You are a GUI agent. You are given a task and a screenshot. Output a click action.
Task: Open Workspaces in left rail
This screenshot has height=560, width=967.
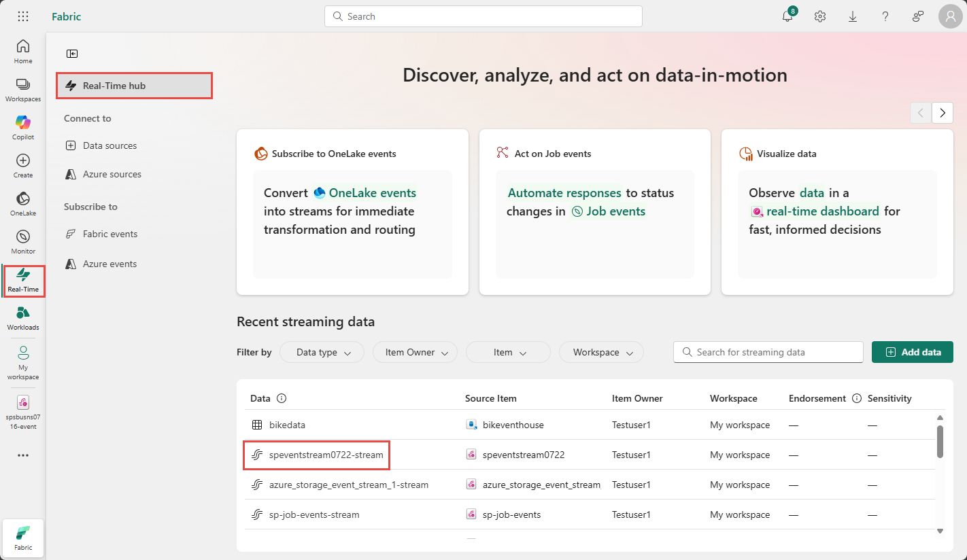[23, 90]
